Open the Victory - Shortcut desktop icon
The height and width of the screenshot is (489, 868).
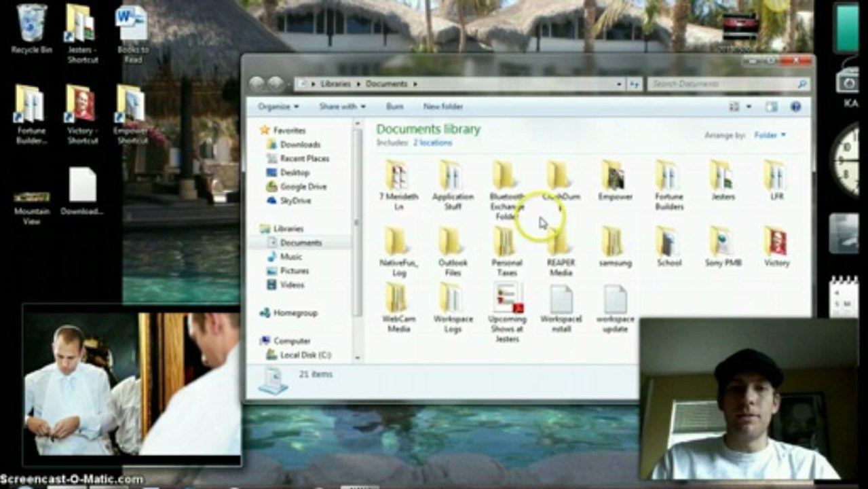pyautogui.click(x=82, y=114)
